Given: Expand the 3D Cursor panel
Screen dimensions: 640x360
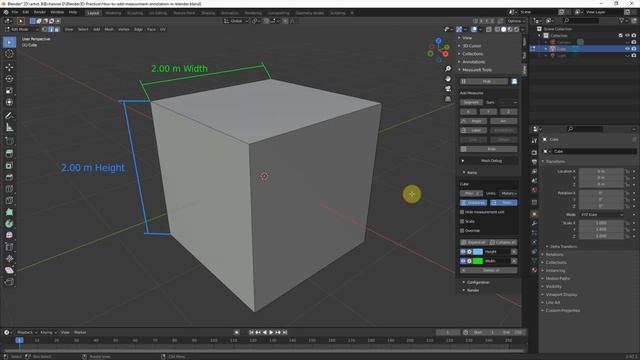Looking at the screenshot, I should [x=471, y=46].
